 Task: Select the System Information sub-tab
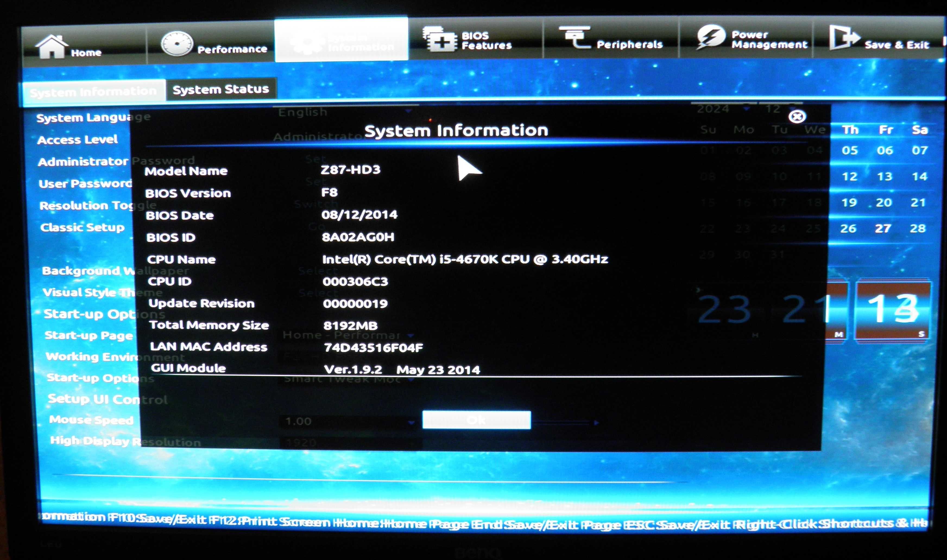point(93,91)
